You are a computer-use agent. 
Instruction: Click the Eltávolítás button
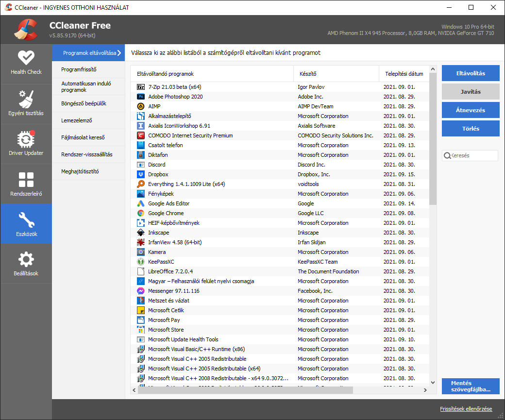[471, 73]
